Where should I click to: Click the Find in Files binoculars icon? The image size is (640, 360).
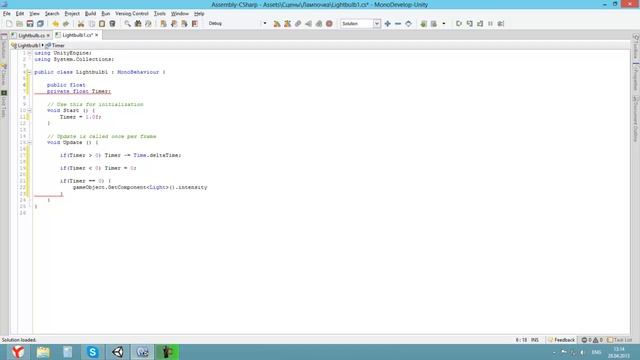pos(138,24)
